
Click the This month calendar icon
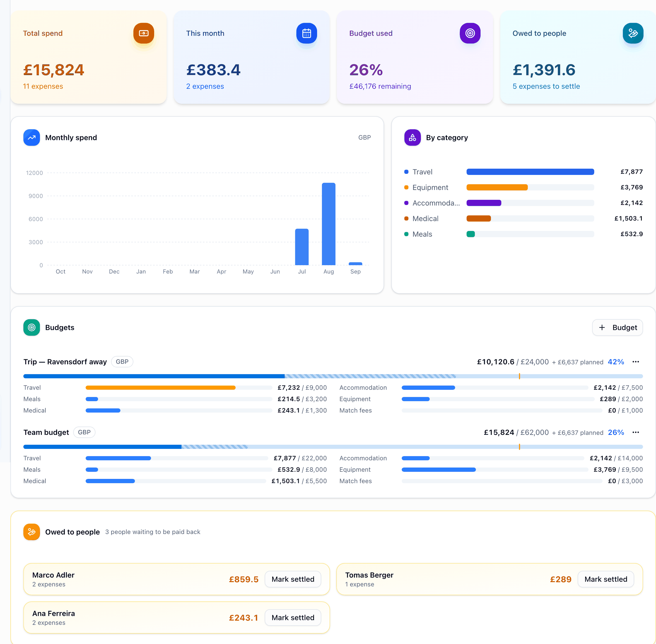(x=307, y=33)
